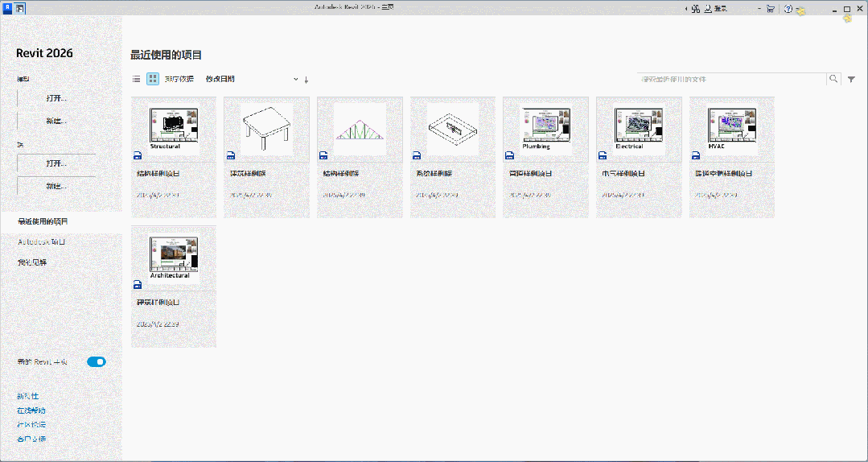Open the Electrical sample project thumbnail
This screenshot has height=462, width=868.
coord(639,129)
